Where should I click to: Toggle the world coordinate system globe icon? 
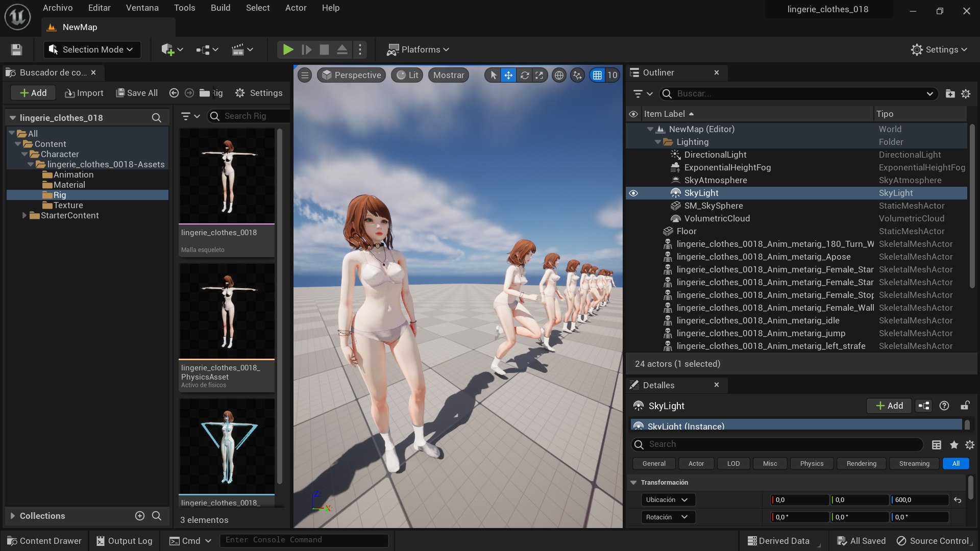point(559,75)
